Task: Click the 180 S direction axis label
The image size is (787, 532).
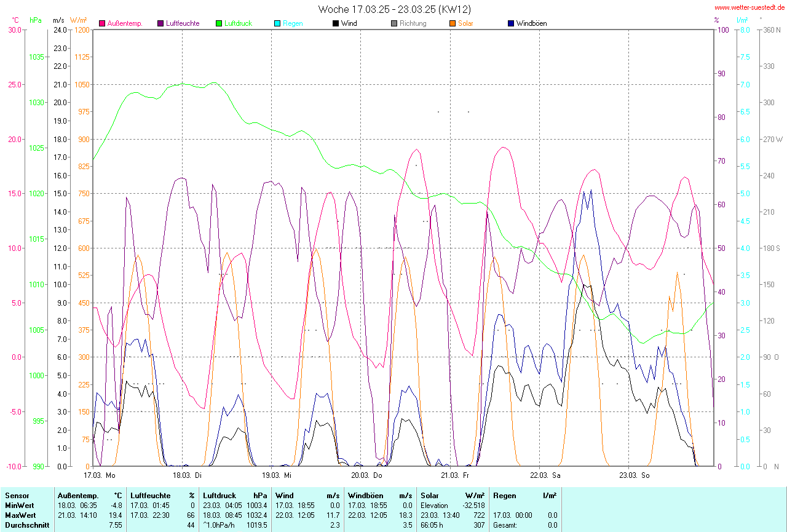Action: tap(771, 248)
